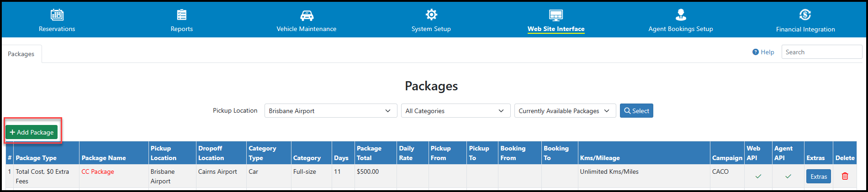Viewport: 868px width, 192px height.
Task: Open Agent Bookings Setup person icon
Action: 681,15
